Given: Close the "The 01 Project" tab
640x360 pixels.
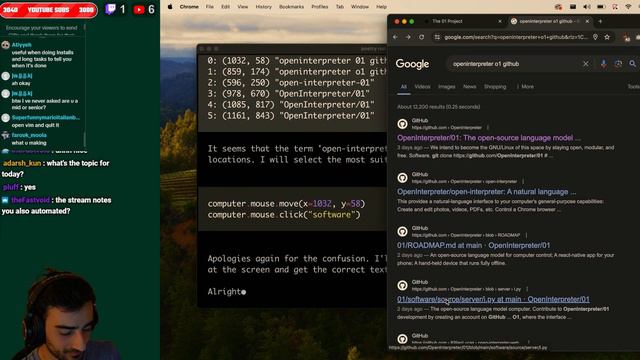Looking at the screenshot, I should click(x=500, y=21).
